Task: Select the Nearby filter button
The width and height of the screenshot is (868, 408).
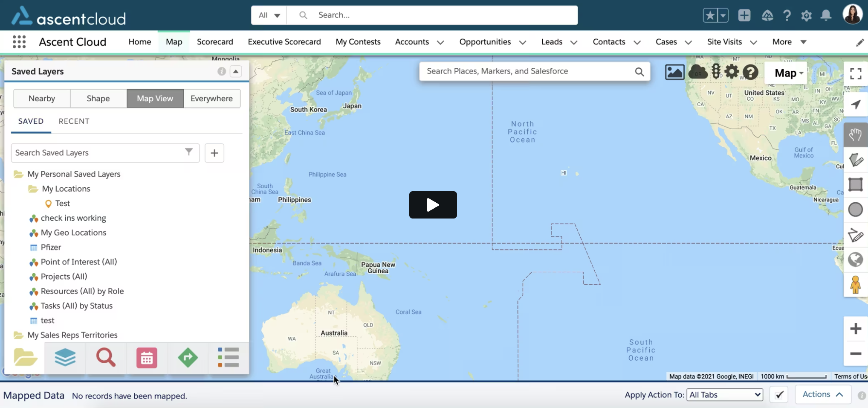Action: (42, 99)
